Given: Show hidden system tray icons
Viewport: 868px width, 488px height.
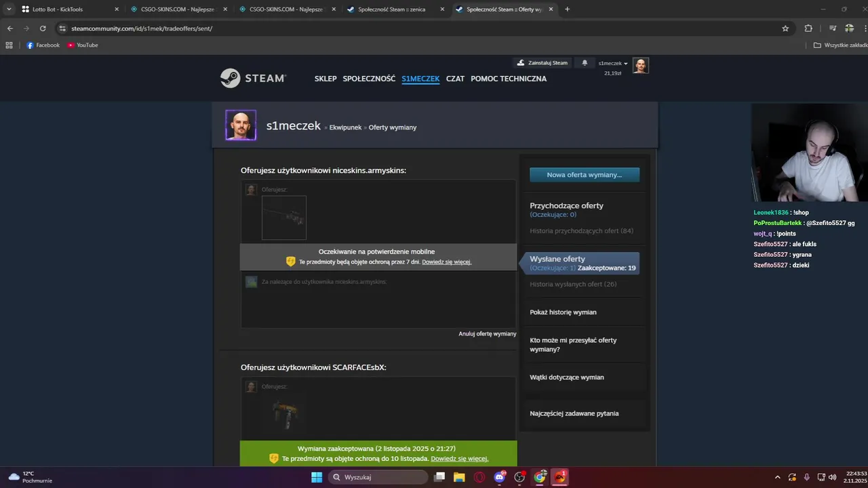Looking at the screenshot, I should coord(777,477).
